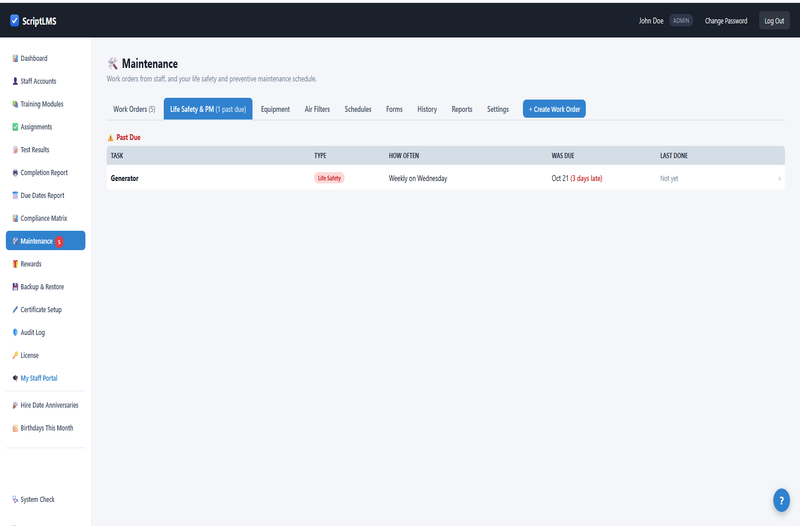Click the Assignments green check icon

tap(15, 127)
